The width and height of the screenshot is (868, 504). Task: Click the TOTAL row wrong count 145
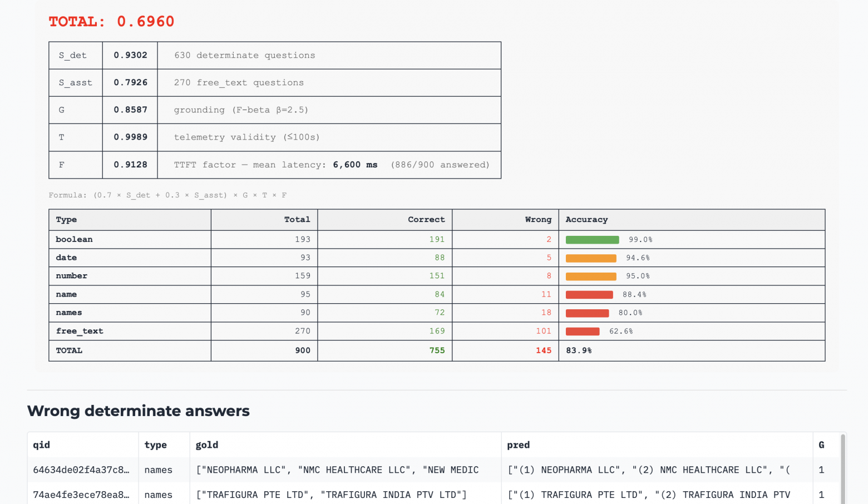544,350
